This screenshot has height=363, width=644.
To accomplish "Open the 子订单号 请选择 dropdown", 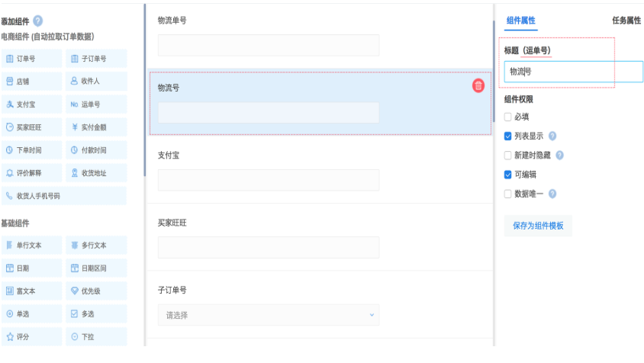I will [x=268, y=314].
